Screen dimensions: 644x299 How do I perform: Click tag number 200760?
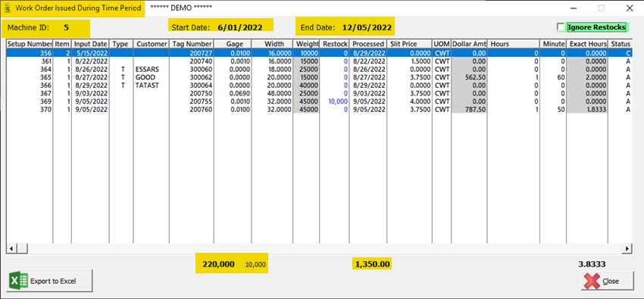pyautogui.click(x=201, y=110)
